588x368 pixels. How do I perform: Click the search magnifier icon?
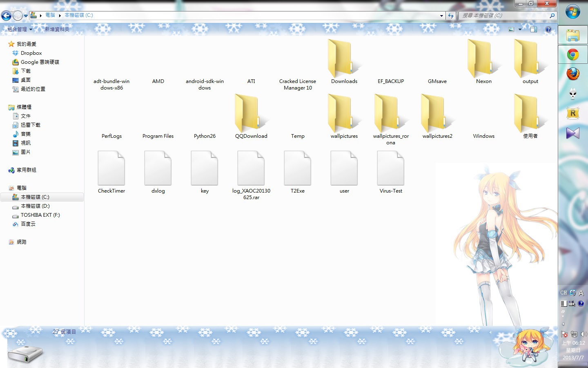pyautogui.click(x=552, y=16)
